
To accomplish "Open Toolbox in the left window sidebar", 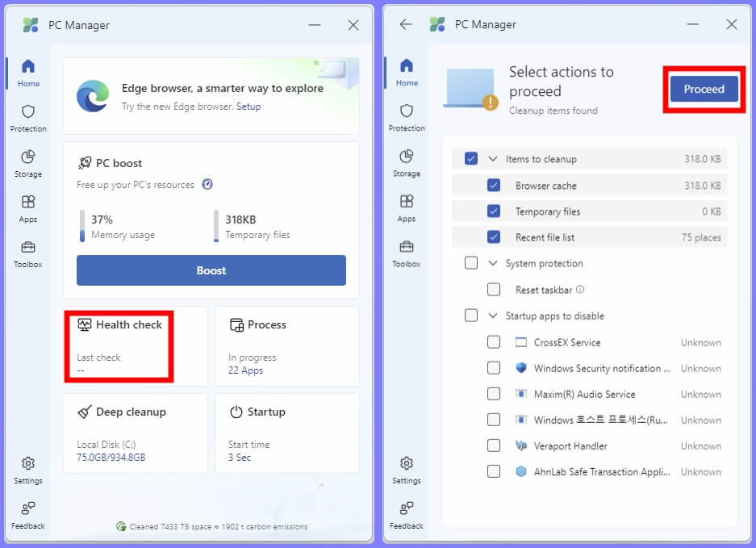I will [28, 255].
